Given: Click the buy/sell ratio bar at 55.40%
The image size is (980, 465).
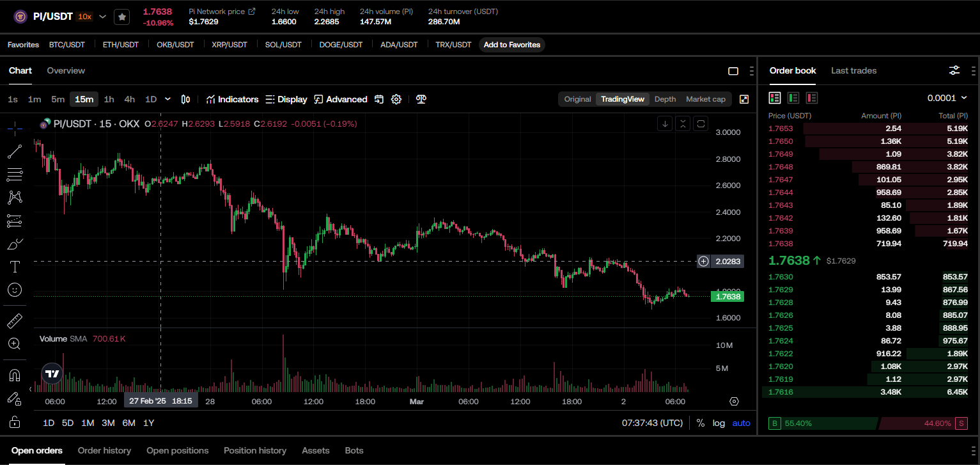Looking at the screenshot, I should pos(823,423).
